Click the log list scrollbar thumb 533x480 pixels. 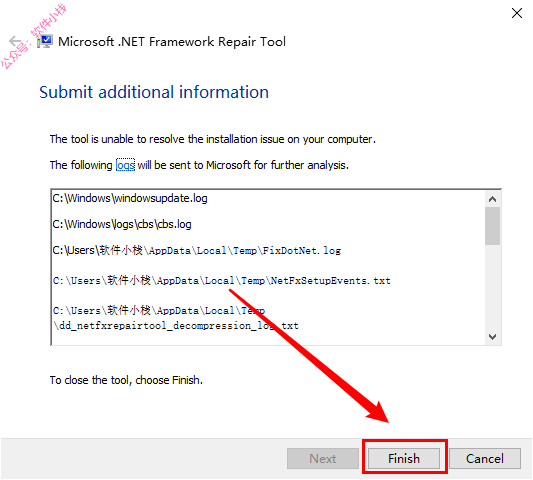pyautogui.click(x=492, y=226)
